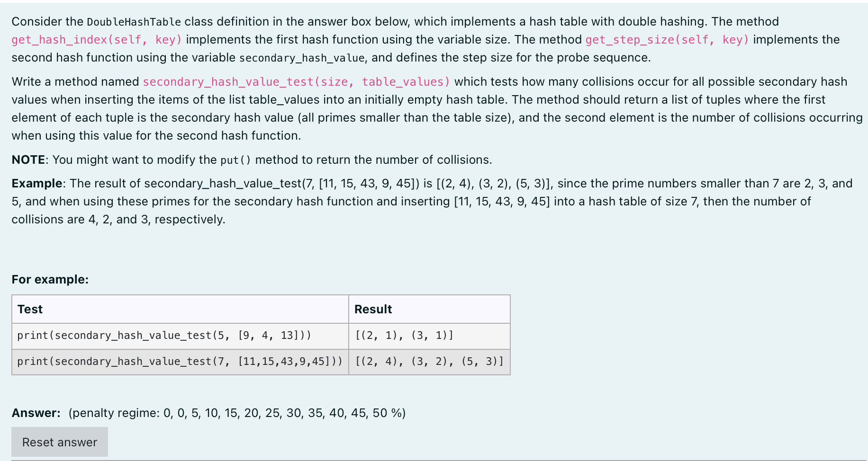The height and width of the screenshot is (461, 868).
Task: Click the For example heading
Action: click(x=49, y=279)
